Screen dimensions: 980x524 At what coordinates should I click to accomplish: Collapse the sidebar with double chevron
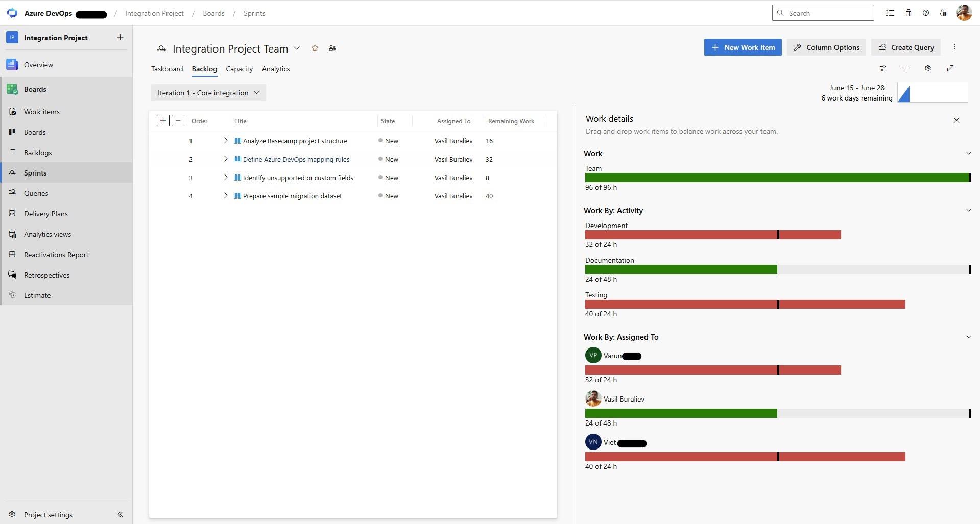120,514
